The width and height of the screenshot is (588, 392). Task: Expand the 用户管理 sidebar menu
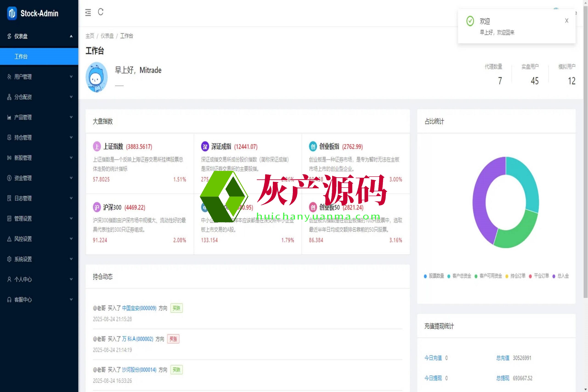point(39,77)
